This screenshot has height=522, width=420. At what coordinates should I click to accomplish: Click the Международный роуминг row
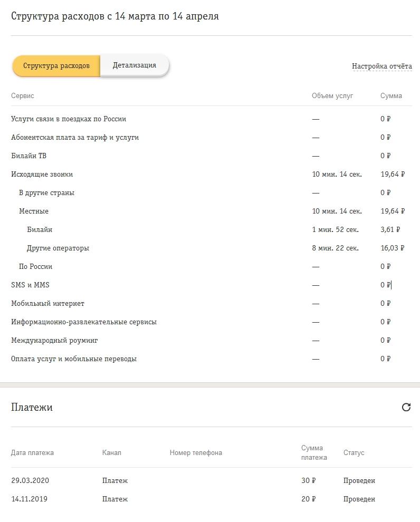212,340
